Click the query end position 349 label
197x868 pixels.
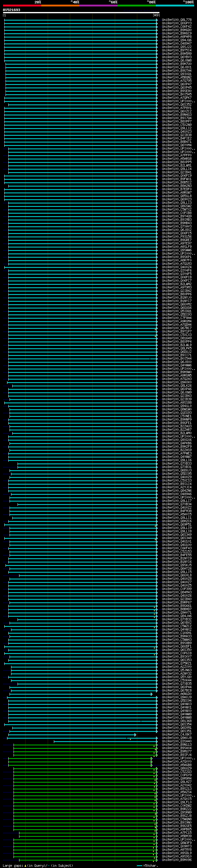[155, 15]
